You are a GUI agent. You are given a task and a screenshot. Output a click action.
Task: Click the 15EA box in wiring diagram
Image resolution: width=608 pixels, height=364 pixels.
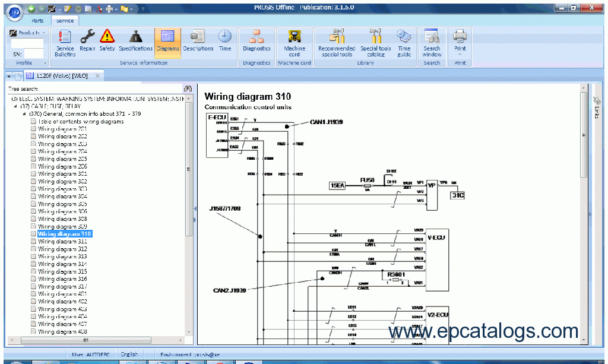click(337, 186)
